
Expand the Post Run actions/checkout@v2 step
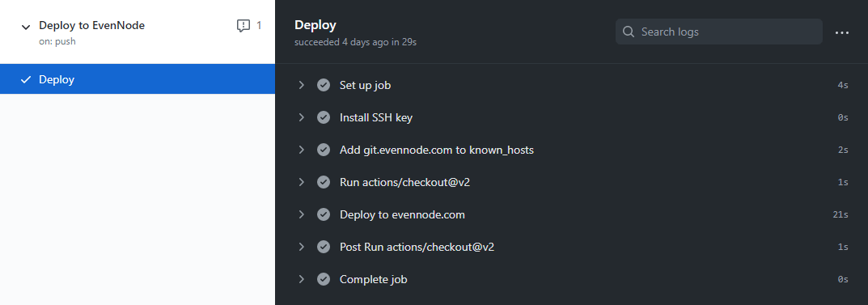click(x=301, y=247)
